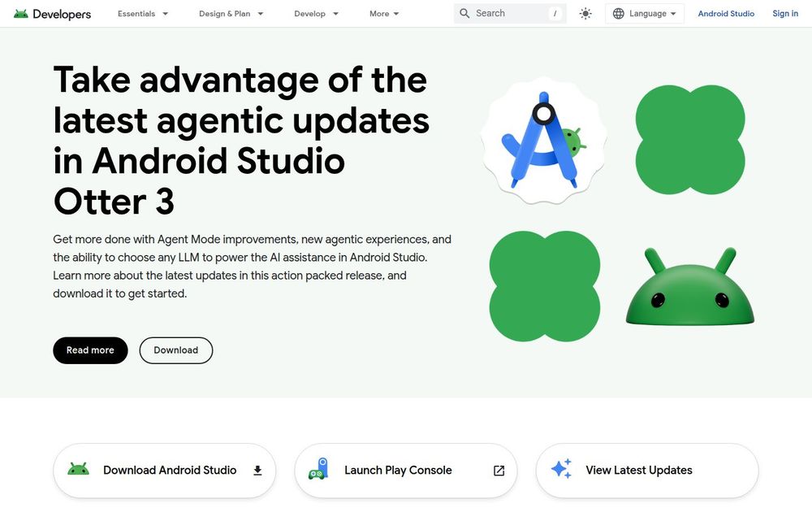
Task: Click Sign in
Action: pos(785,14)
